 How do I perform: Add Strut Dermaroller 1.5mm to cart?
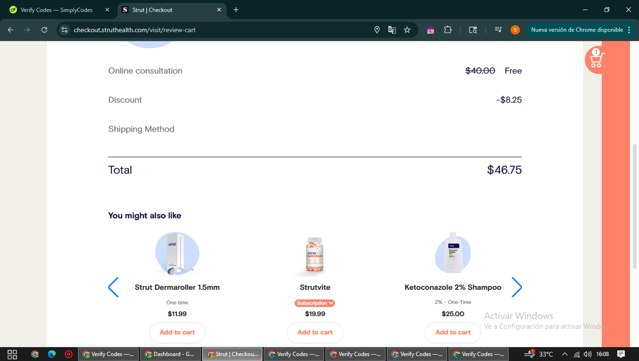click(x=177, y=332)
